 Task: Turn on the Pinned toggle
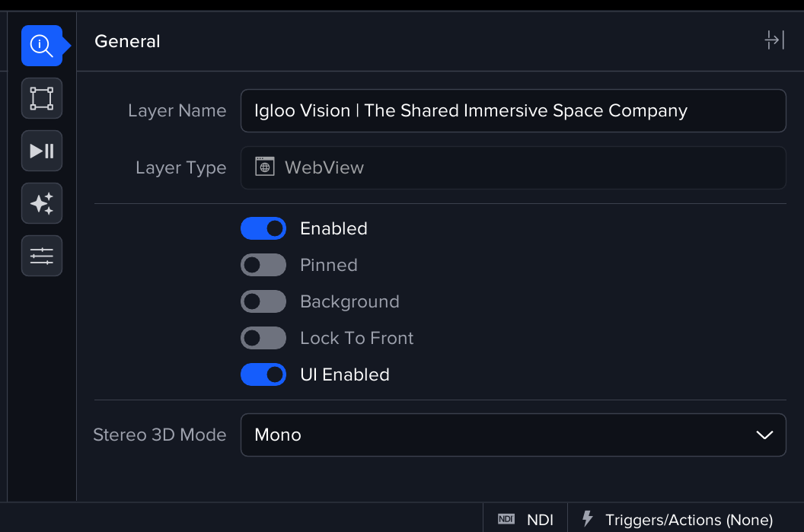point(263,265)
